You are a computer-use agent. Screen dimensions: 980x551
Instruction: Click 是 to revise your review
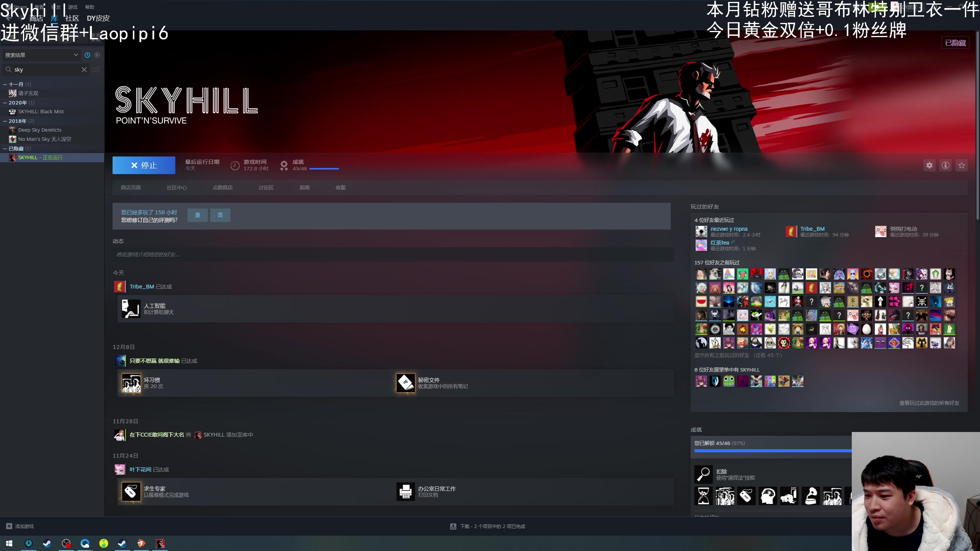click(x=198, y=215)
